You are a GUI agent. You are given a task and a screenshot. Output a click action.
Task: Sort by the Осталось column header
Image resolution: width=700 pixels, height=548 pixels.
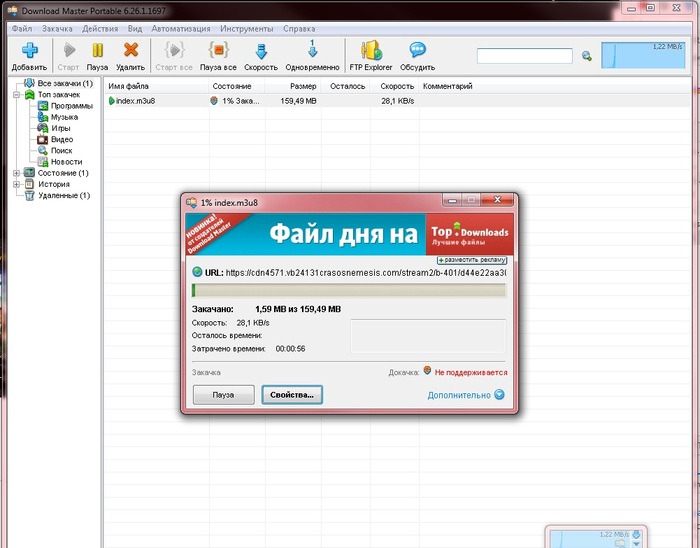[346, 86]
